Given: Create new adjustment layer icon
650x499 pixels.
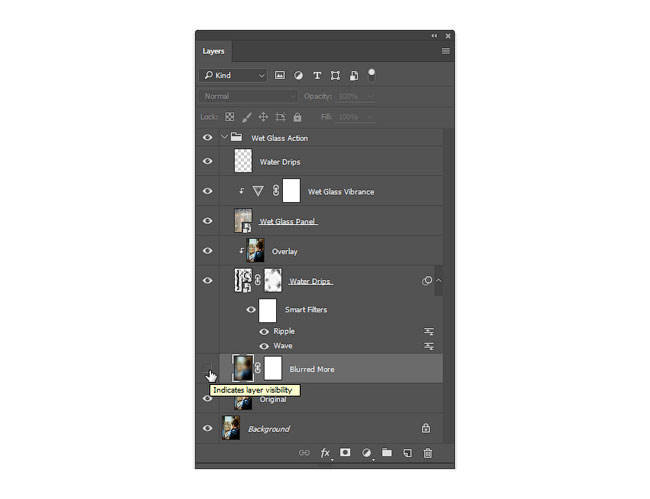Looking at the screenshot, I should click(x=366, y=453).
